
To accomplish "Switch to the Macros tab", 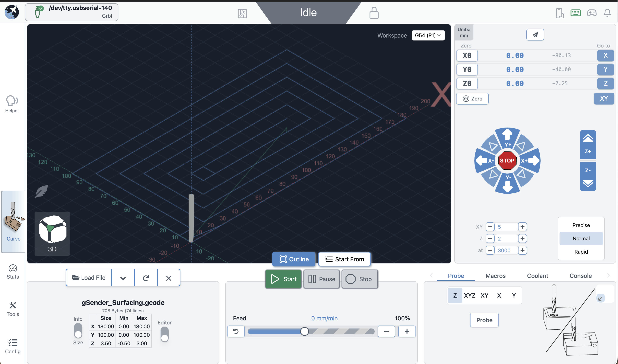I will point(495,276).
